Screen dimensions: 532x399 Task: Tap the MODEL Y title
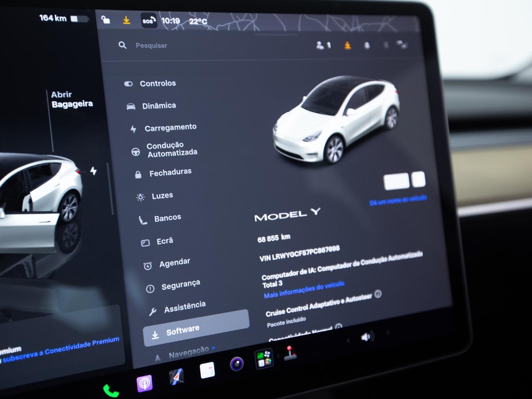pyautogui.click(x=287, y=215)
